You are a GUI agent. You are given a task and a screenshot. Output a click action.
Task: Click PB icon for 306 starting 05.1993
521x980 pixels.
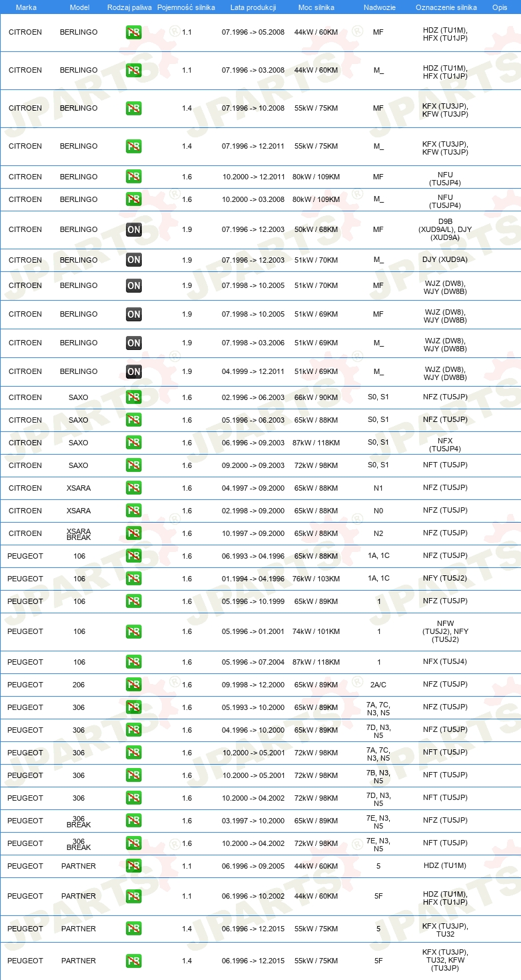[x=134, y=707]
